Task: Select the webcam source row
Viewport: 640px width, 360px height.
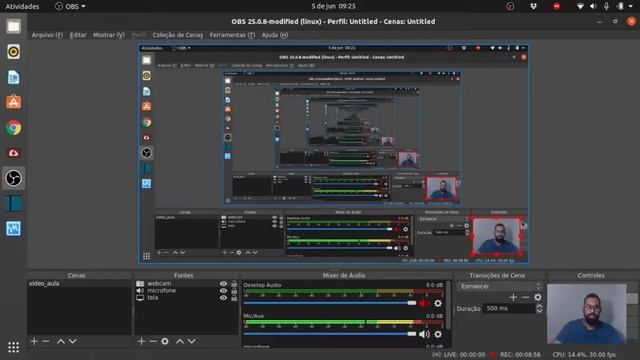Action: coord(187,283)
